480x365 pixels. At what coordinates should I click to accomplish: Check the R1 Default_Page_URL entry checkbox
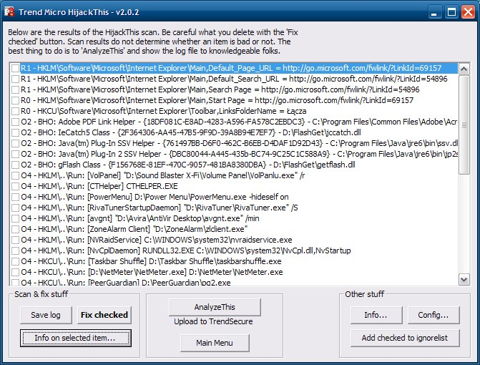15,68
